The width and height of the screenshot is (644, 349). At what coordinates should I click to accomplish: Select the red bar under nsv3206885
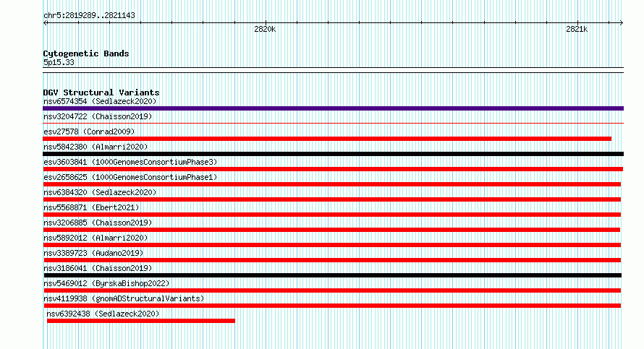[332, 230]
